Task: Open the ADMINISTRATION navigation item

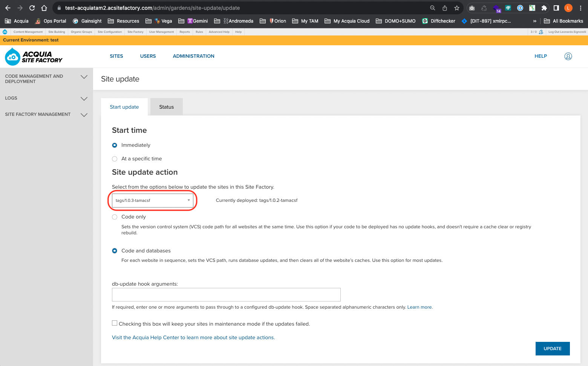Action: tap(193, 56)
